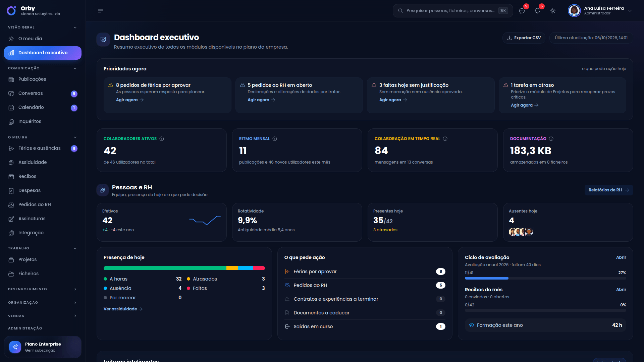Expand the Desenvolvimento section

tap(75, 289)
